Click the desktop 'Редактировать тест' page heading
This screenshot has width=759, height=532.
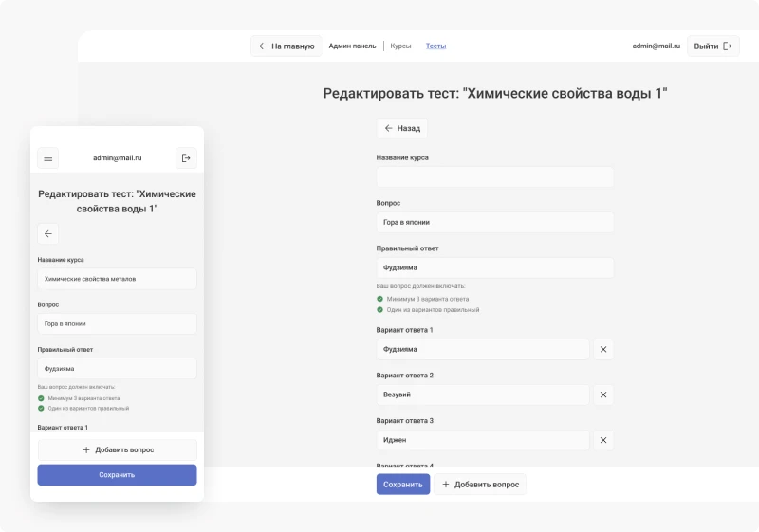pos(494,93)
